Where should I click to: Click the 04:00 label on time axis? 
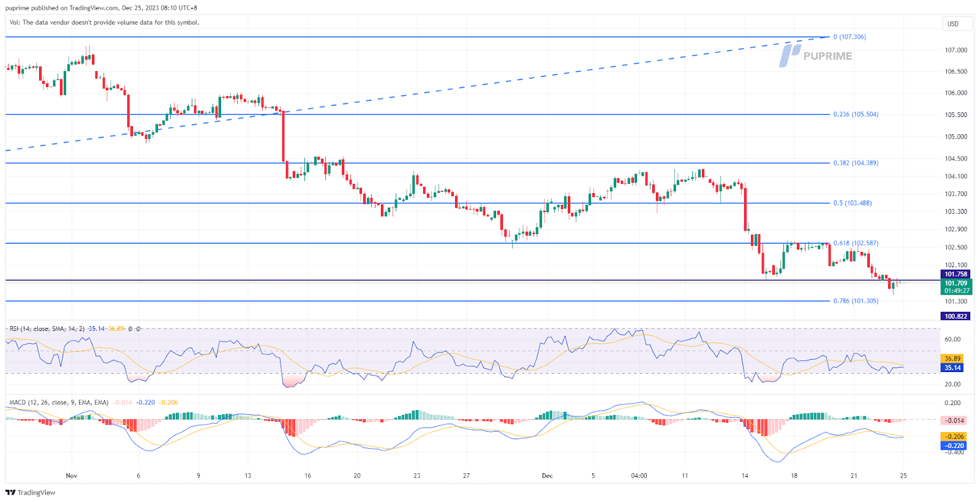pos(639,476)
